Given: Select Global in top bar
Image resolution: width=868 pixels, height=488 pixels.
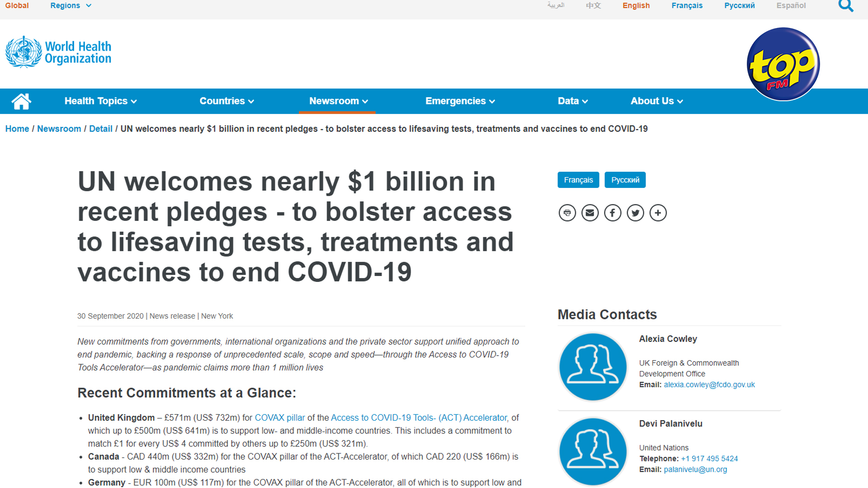Looking at the screenshot, I should click(17, 5).
